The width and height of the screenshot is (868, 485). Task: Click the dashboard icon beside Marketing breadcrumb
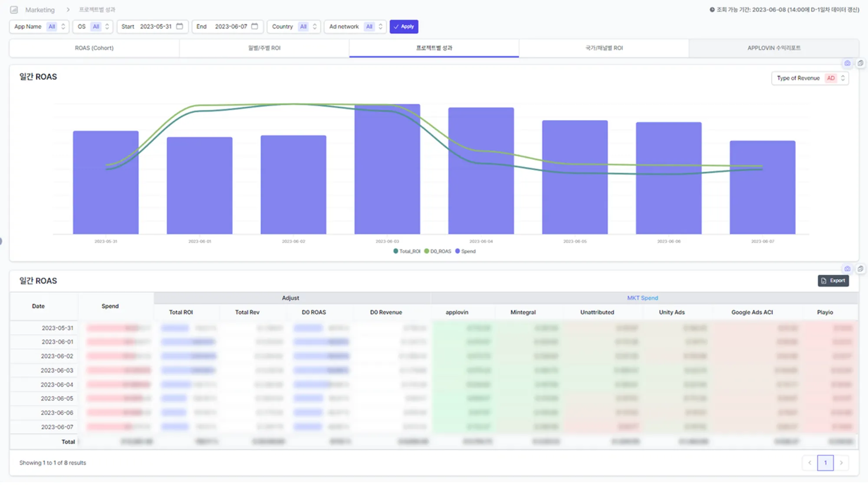pos(14,10)
